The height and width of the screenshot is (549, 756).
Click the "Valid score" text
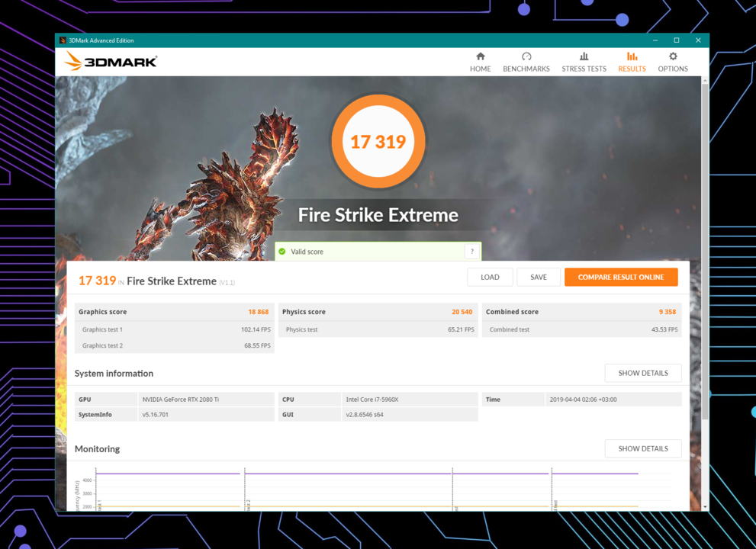pos(307,252)
